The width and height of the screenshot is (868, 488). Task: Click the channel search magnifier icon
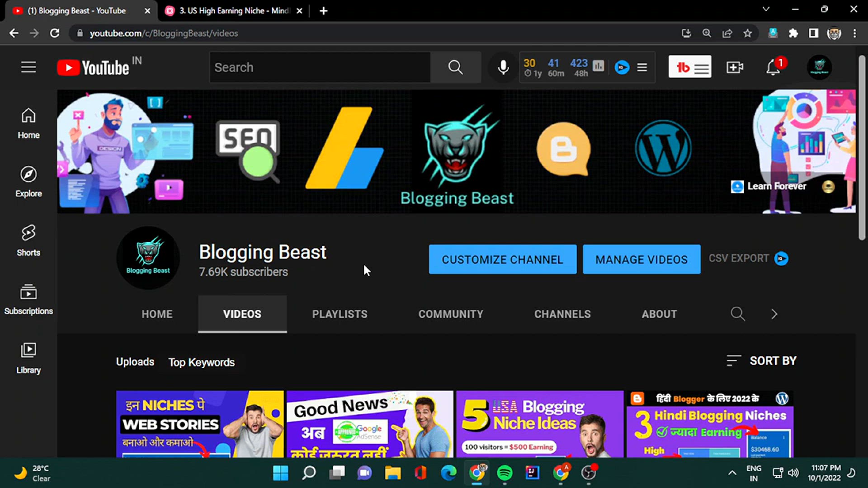(738, 314)
